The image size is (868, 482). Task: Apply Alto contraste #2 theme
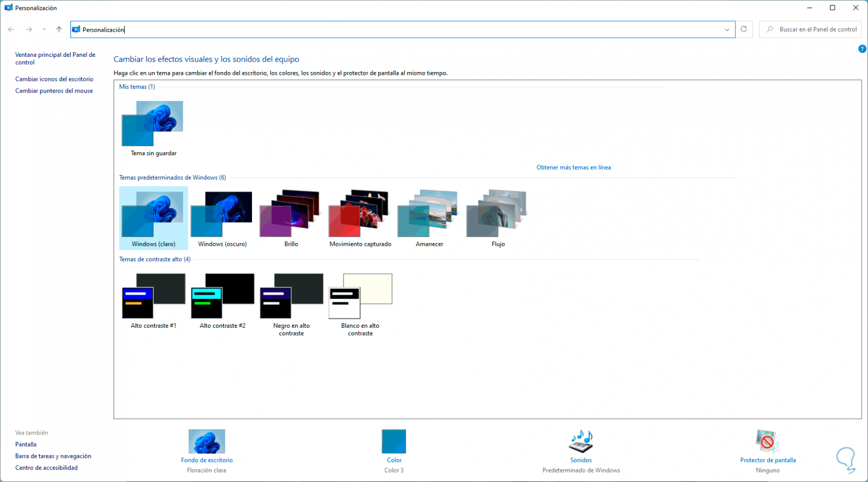click(222, 301)
